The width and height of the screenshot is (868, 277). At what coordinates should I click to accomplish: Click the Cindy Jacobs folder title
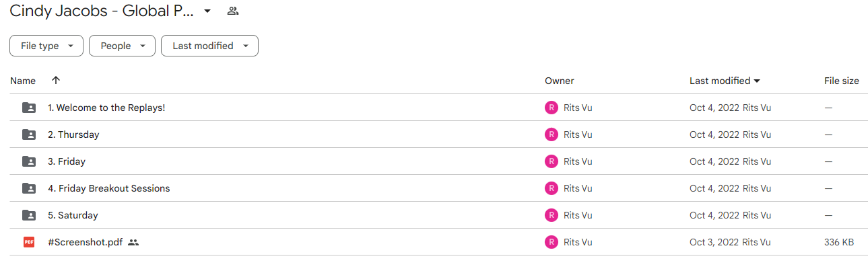[x=102, y=11]
